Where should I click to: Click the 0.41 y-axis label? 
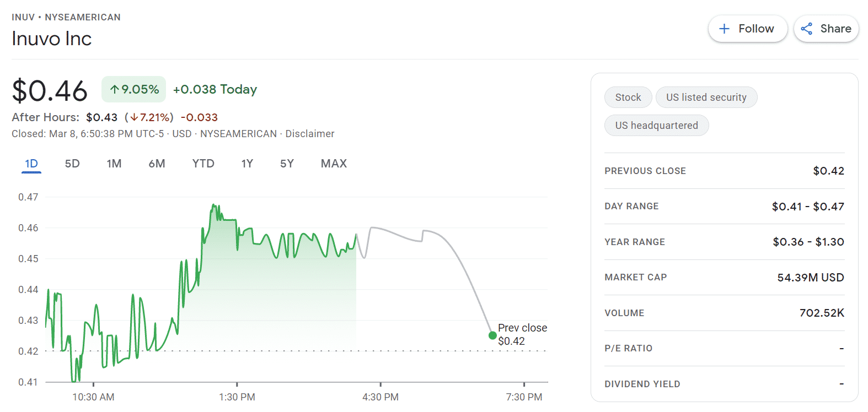click(x=28, y=382)
